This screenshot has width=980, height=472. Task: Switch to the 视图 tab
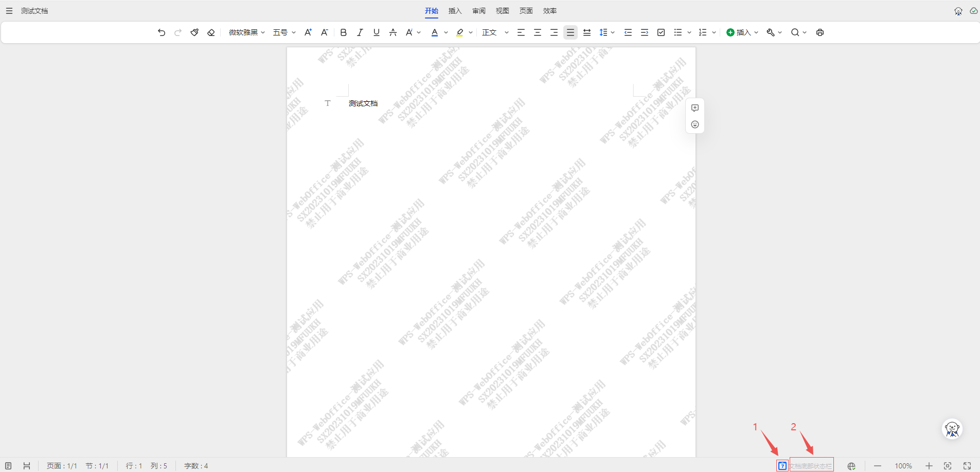503,11
